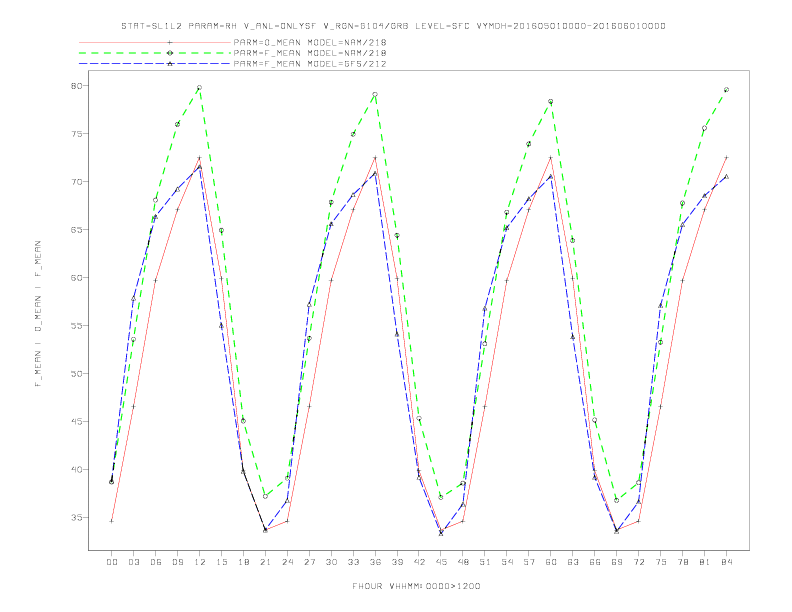Click x-axis tick label 15

[221, 562]
